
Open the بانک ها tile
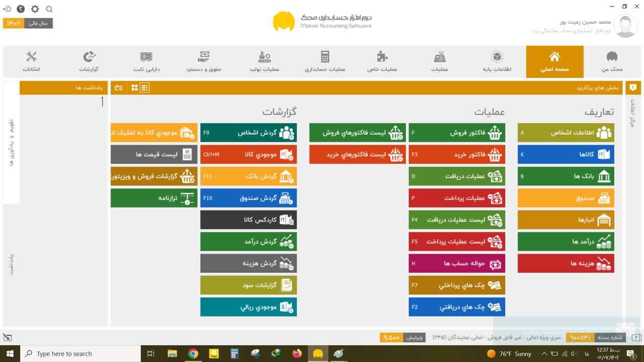pyautogui.click(x=566, y=176)
